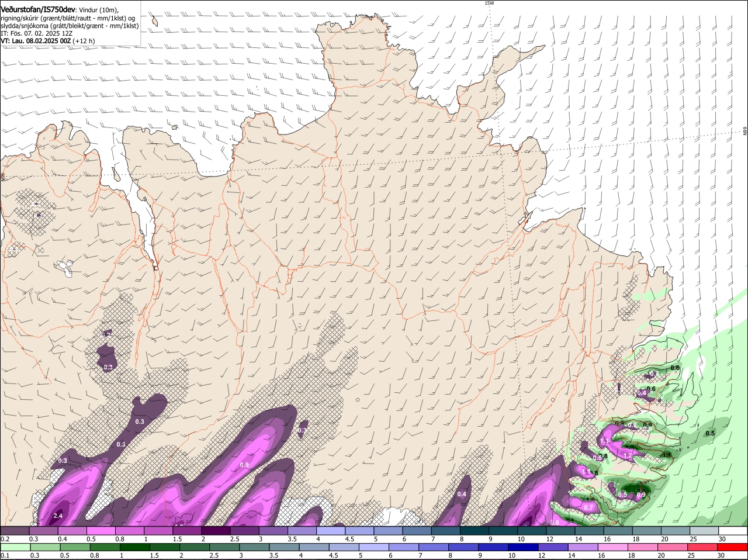Pick periwinkle swatch between 5 and 6 in lower legend

click(x=375, y=547)
